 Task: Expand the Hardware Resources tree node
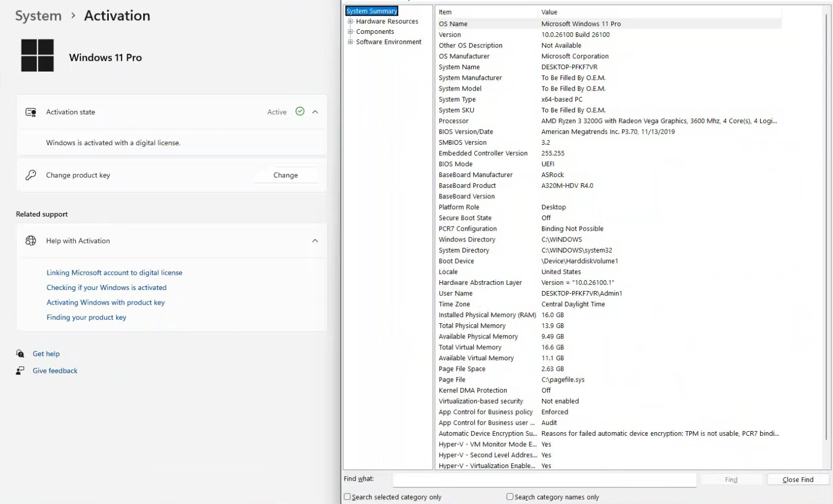click(350, 21)
